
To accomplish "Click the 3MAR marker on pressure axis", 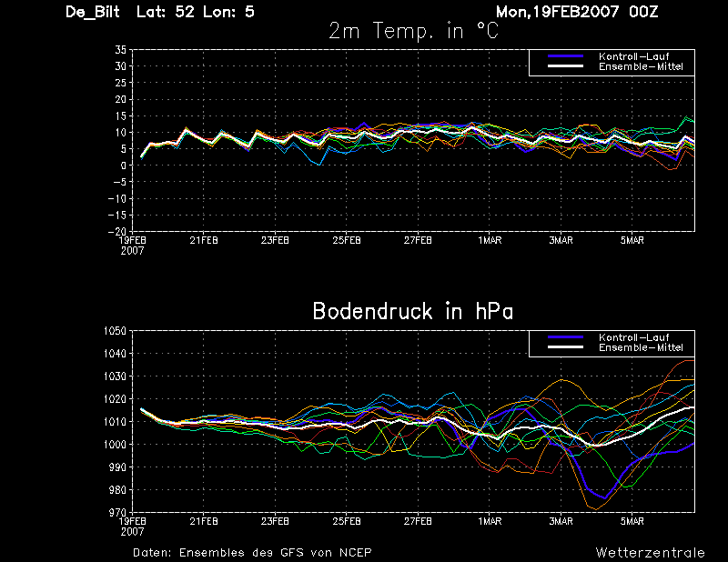I will 561,521.
